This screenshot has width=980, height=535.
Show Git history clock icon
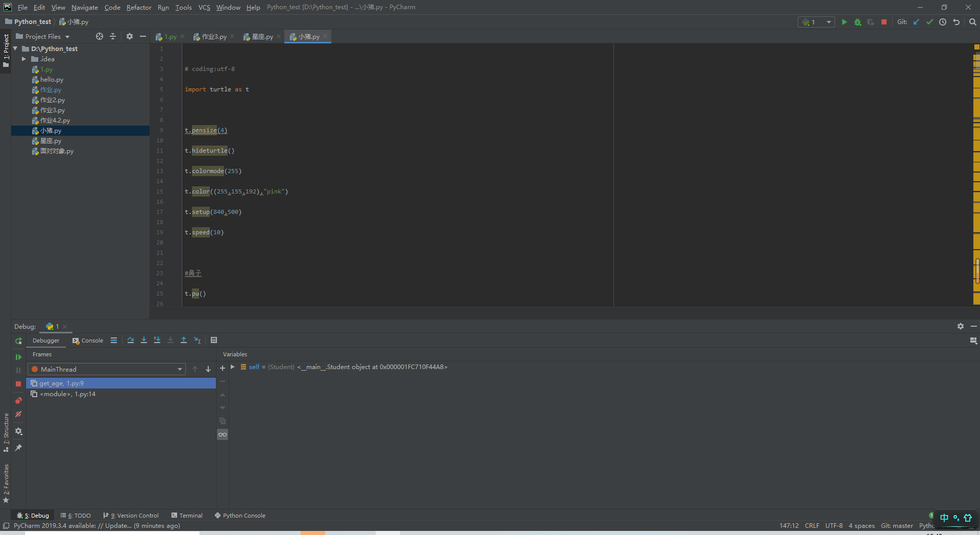[x=943, y=22]
